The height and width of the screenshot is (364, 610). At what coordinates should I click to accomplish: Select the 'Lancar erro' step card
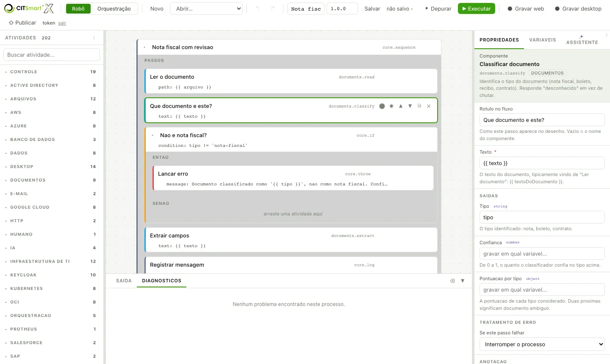[293, 178]
